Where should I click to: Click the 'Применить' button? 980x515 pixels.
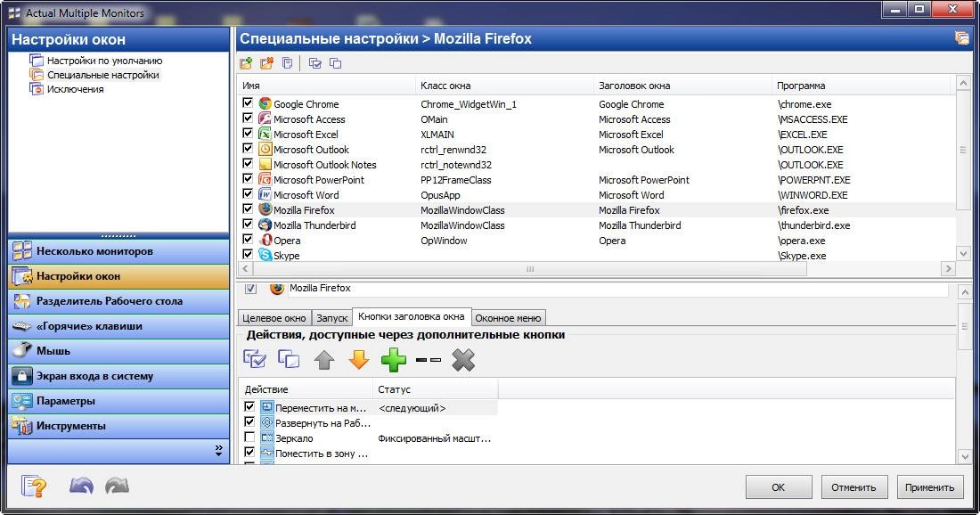pos(929,486)
